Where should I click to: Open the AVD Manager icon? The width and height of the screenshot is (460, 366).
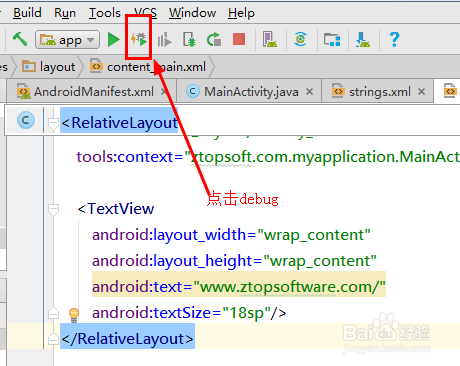[270, 39]
